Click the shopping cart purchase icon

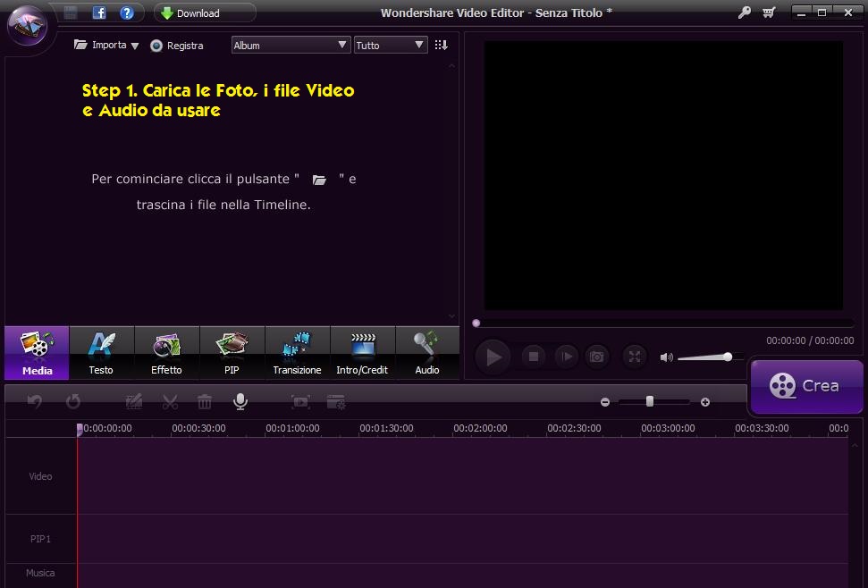coord(769,13)
